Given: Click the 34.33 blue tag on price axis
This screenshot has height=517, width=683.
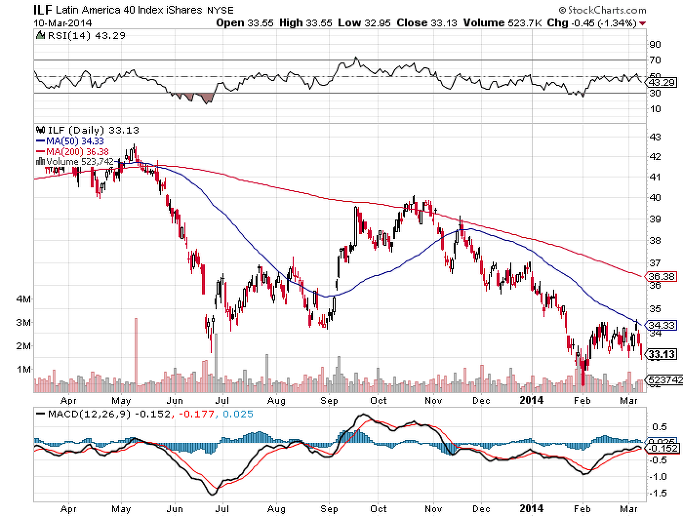Looking at the screenshot, I should point(660,325).
